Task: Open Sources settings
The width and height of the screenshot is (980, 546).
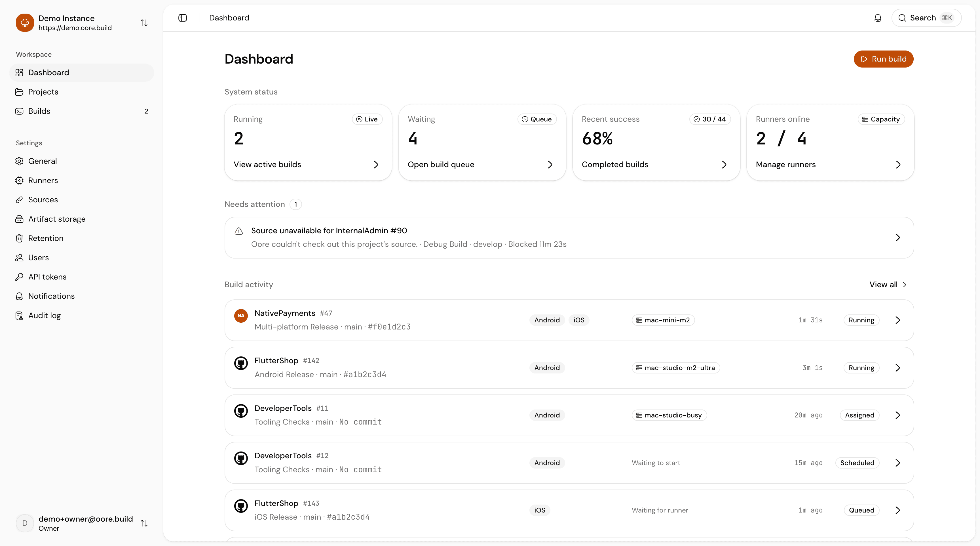Action: [x=81, y=199]
